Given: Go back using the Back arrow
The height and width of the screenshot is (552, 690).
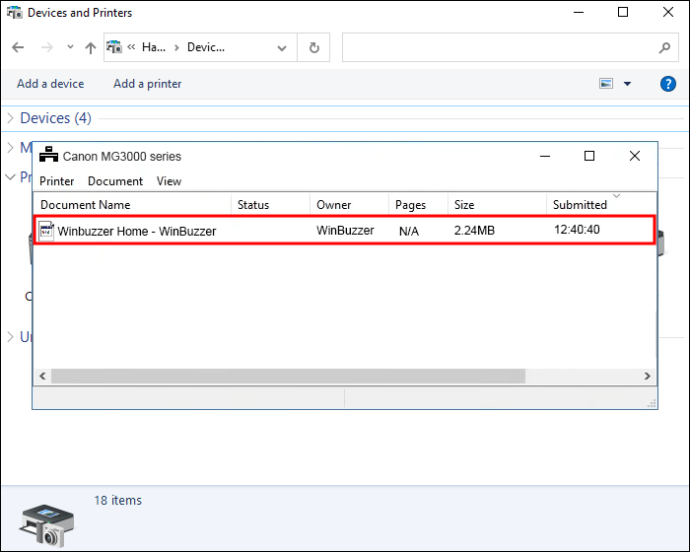Looking at the screenshot, I should tap(18, 47).
